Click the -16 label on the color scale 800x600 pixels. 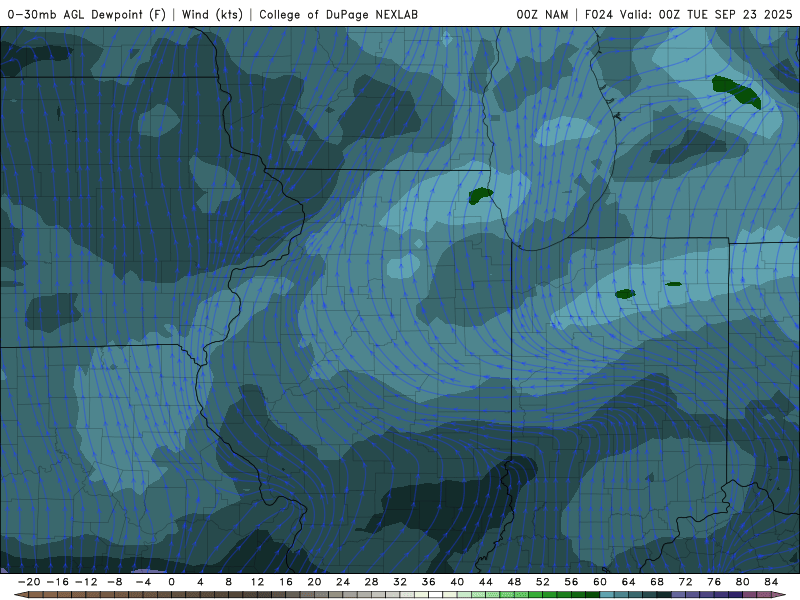pos(57,582)
